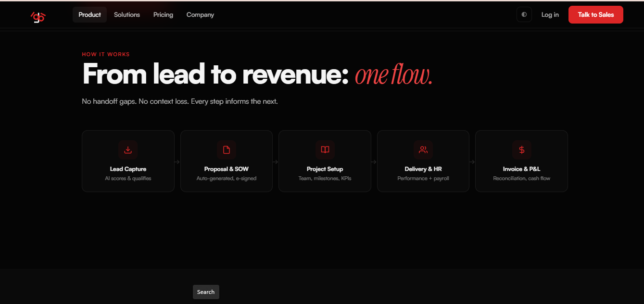This screenshot has width=644, height=304.
Task: Click the Invoice & P&L dollar icon
Action: pos(522,150)
